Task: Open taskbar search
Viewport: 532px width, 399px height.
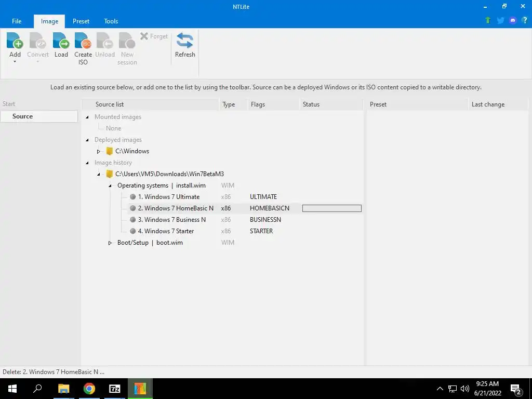Action: [37, 389]
